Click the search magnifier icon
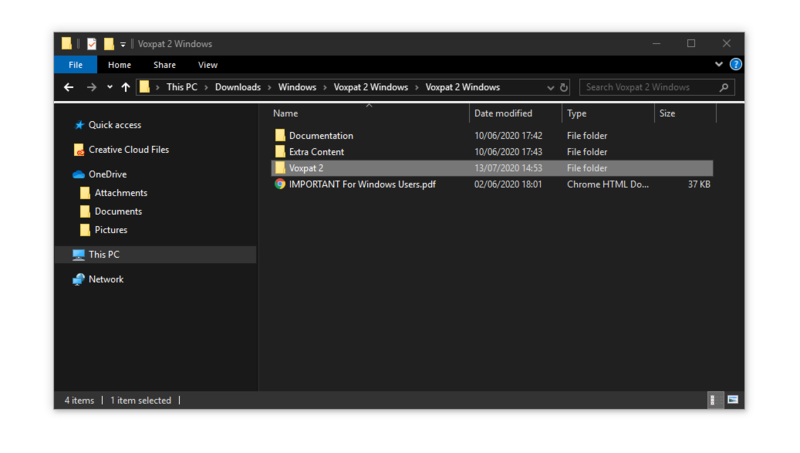This screenshot has height=453, width=800. click(725, 88)
